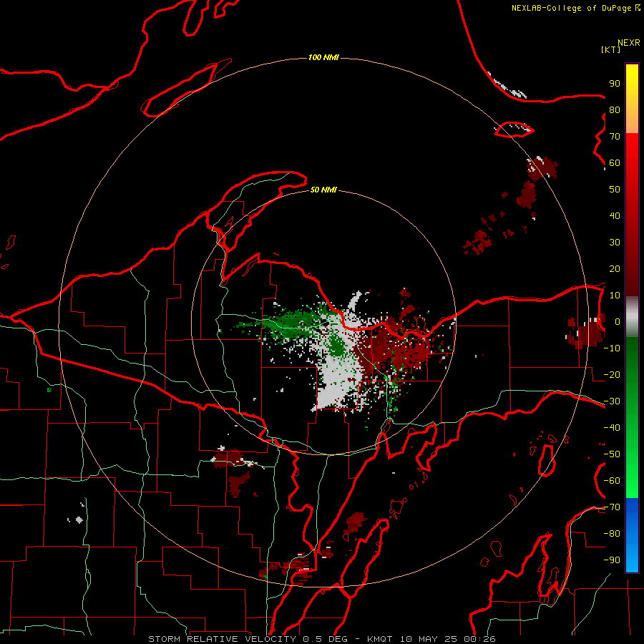The width and height of the screenshot is (644, 644).
Task: Click the gray zero-velocity segment of the color bar
Action: 632,317
